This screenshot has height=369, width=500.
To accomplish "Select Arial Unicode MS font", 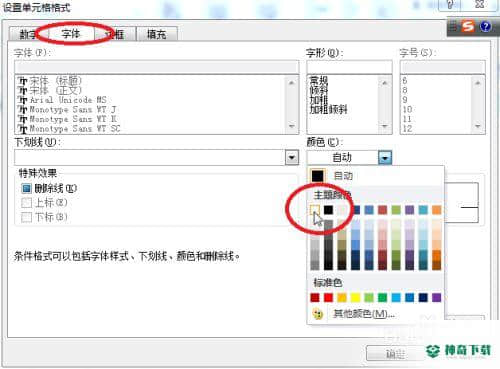I will [x=68, y=100].
